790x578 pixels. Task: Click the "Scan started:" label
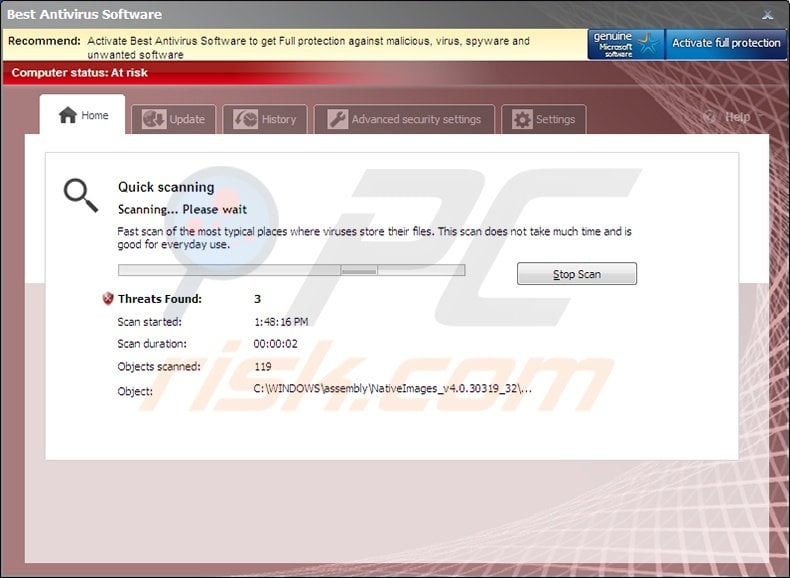150,322
